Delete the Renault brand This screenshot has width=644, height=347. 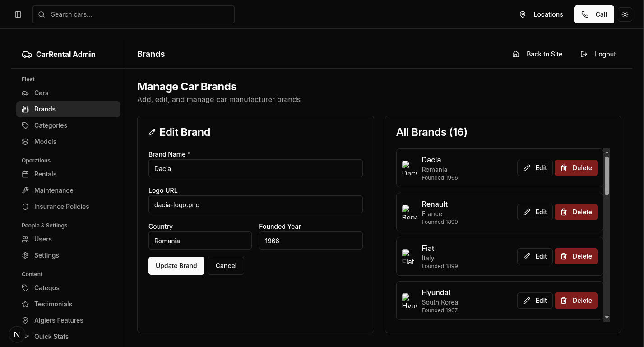click(576, 212)
